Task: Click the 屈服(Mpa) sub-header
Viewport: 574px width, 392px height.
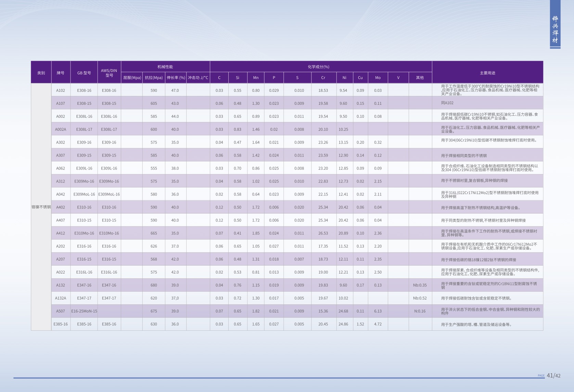Action: [x=132, y=78]
